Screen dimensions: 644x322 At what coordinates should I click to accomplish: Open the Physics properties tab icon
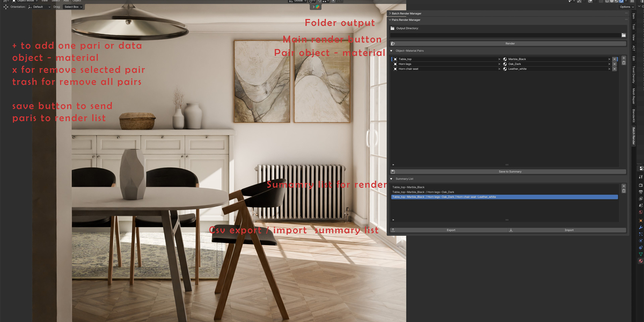(x=640, y=241)
